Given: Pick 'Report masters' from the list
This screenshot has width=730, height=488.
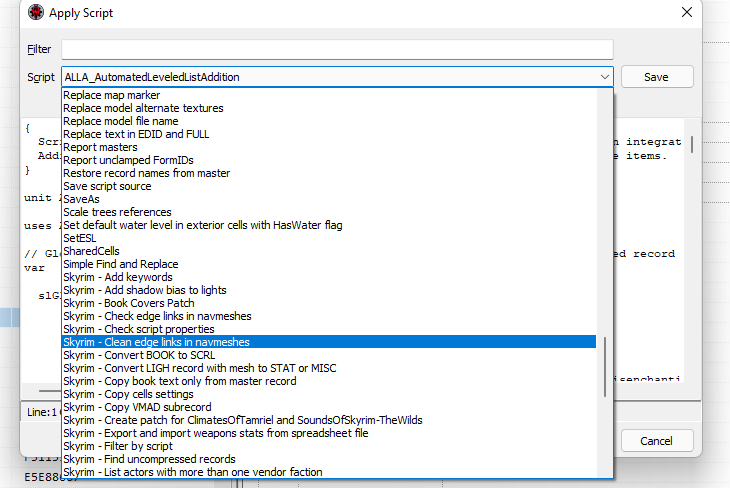Looking at the screenshot, I should pos(329,147).
